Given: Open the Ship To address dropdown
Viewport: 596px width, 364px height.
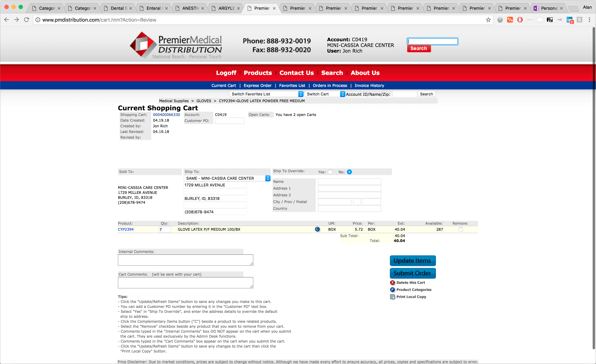Looking at the screenshot, I should coord(227,178).
